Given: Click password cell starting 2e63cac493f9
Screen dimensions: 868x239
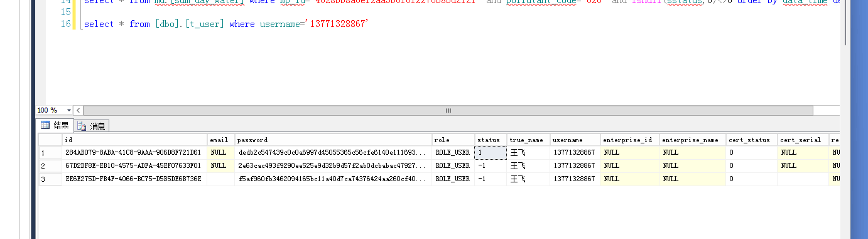Looking at the screenshot, I should tap(334, 165).
